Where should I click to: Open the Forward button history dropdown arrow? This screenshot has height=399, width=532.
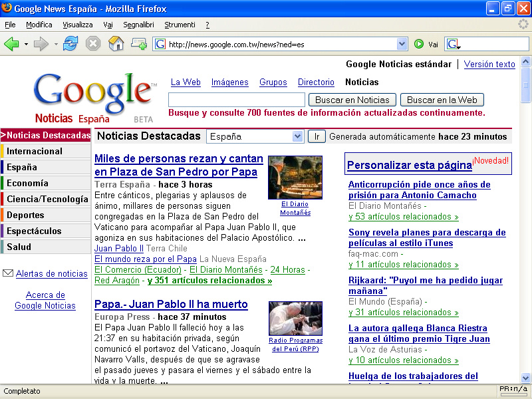pyautogui.click(x=56, y=44)
